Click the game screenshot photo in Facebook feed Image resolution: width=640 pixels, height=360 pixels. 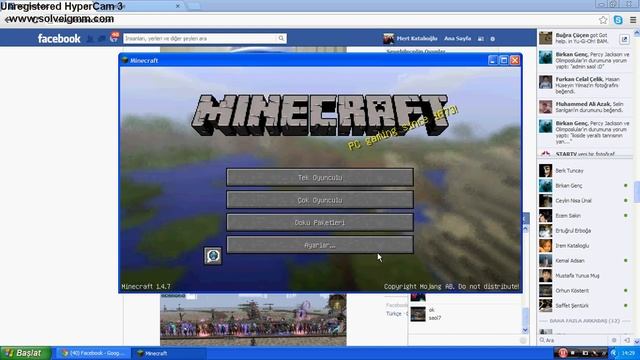point(253,320)
